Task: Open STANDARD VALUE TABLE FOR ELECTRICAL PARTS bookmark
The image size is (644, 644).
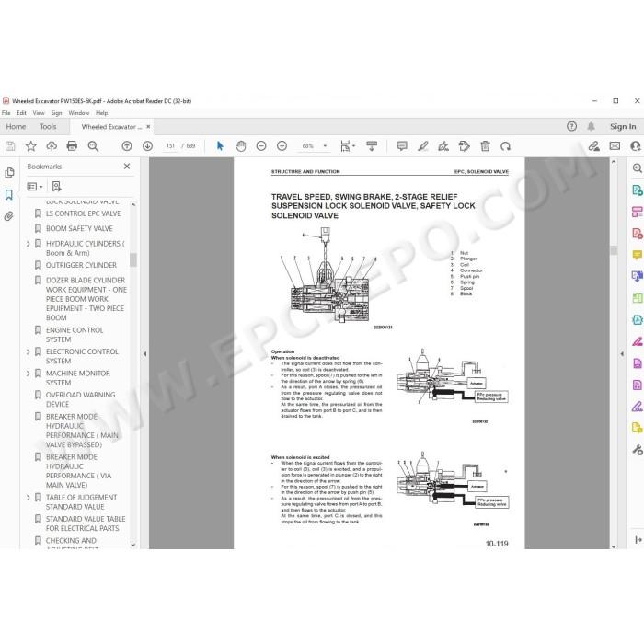Action: point(86,523)
